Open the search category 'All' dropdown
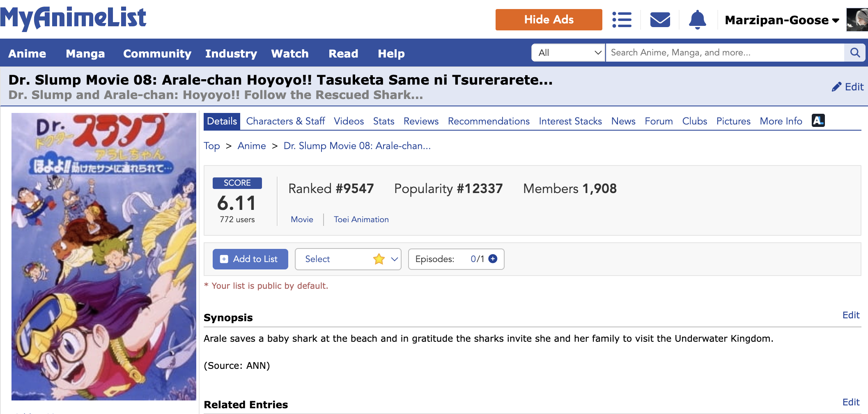 pyautogui.click(x=568, y=53)
